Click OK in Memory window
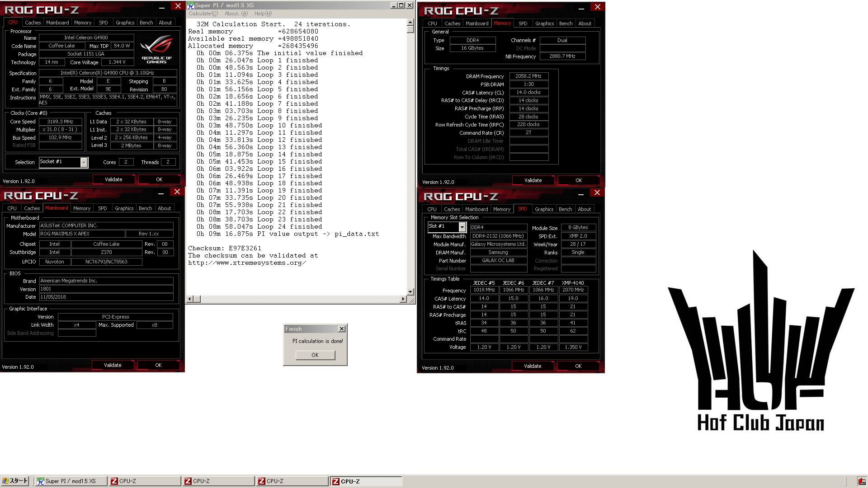868x488 pixels. 579,180
